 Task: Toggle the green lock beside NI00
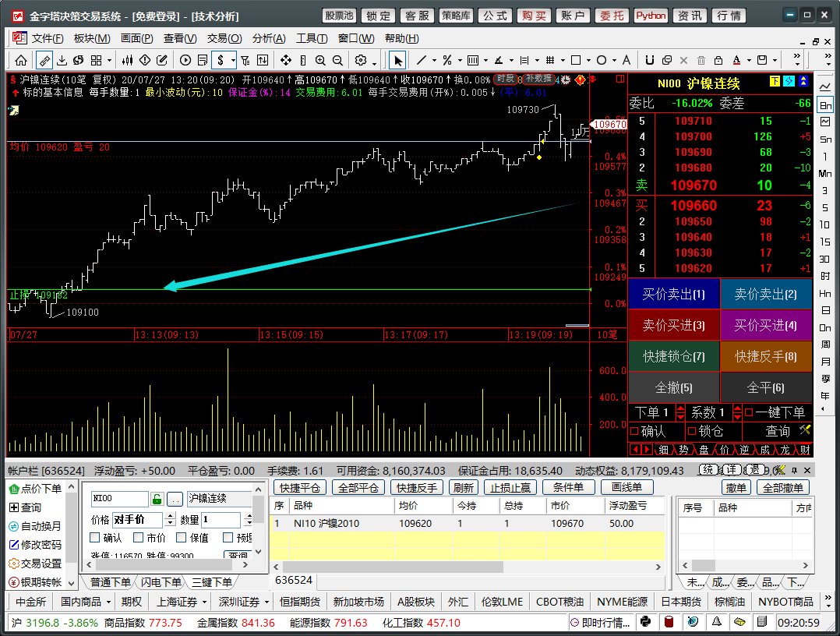pyautogui.click(x=157, y=499)
